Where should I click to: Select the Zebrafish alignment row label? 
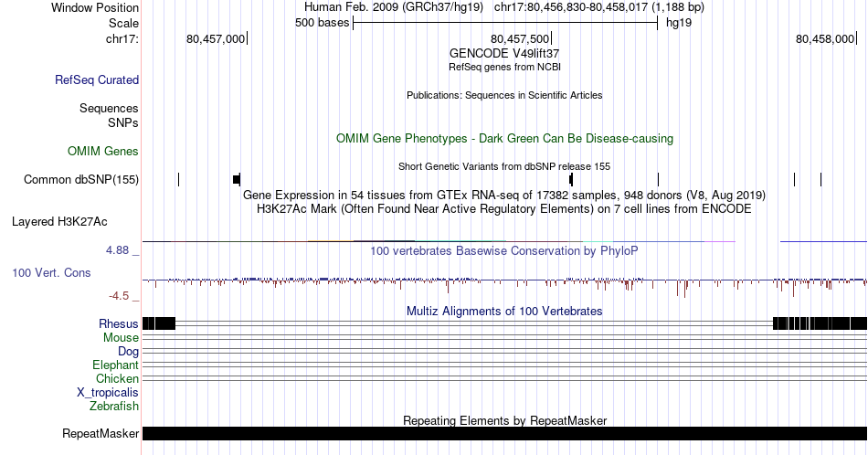pos(114,406)
